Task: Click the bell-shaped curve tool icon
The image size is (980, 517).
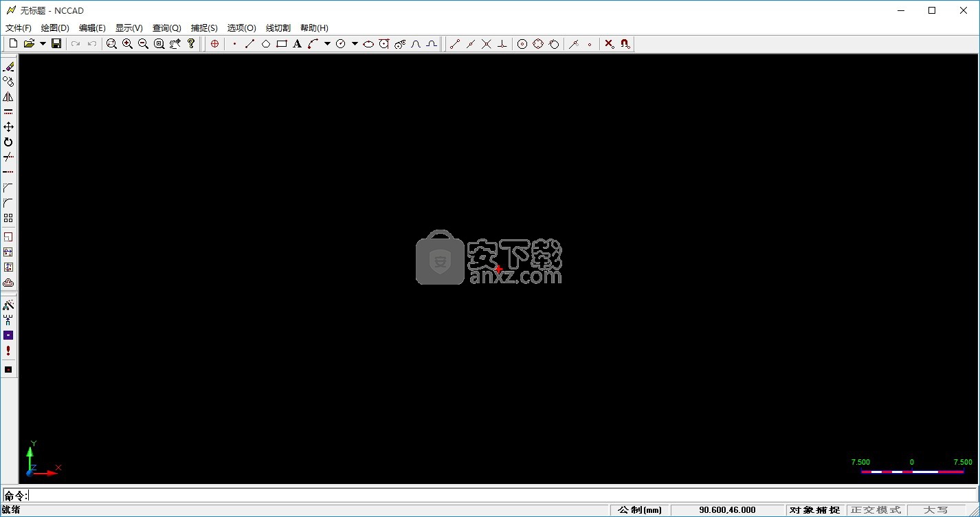Action: (416, 44)
